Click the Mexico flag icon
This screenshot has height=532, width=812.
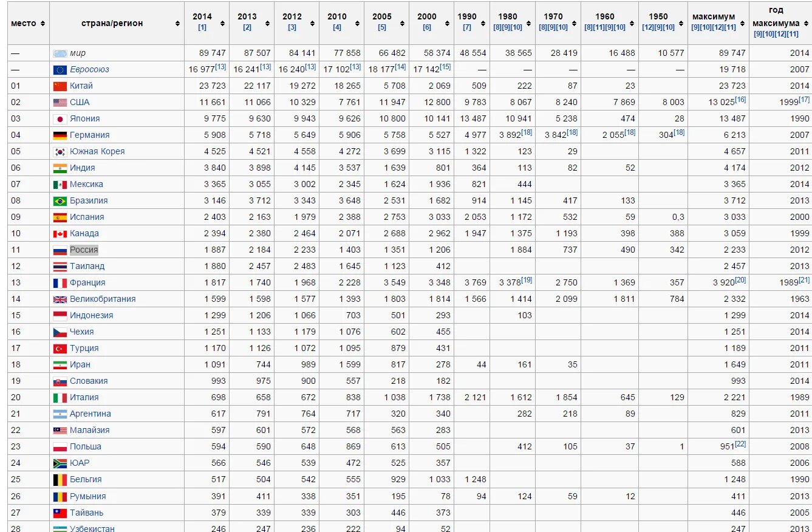(60, 185)
